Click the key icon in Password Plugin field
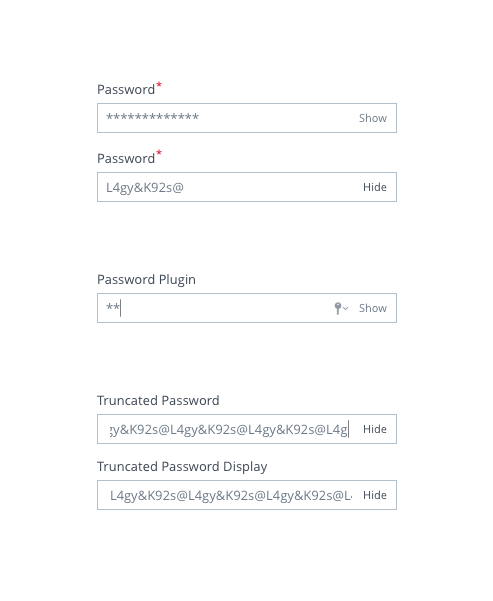 [x=337, y=308]
